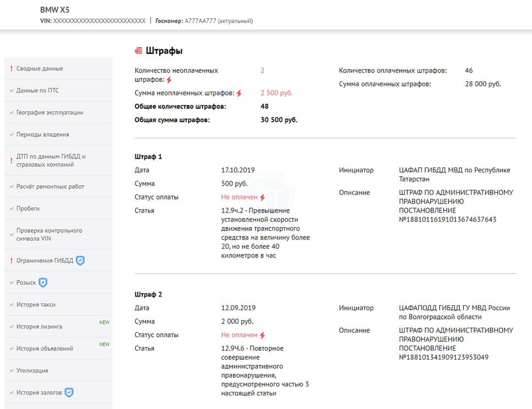Click the lightning icon on Штраф 2 status
Image resolution: width=532 pixels, height=409 pixels.
[x=262, y=335]
